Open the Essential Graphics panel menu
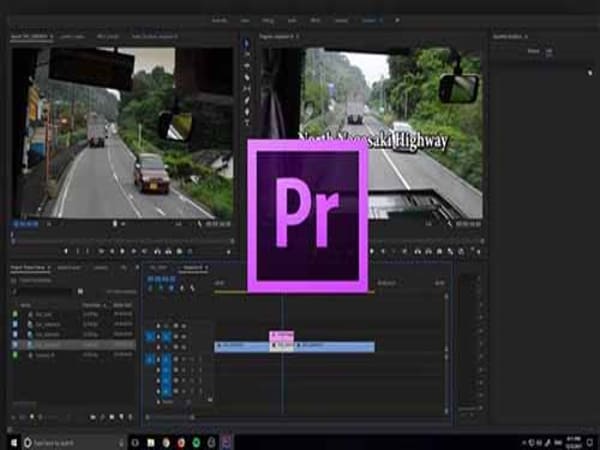 point(526,37)
